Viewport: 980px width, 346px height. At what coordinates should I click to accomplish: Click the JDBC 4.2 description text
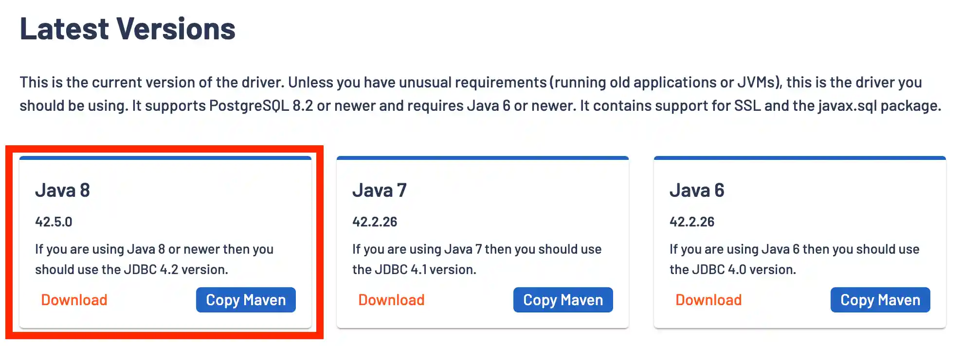(154, 259)
